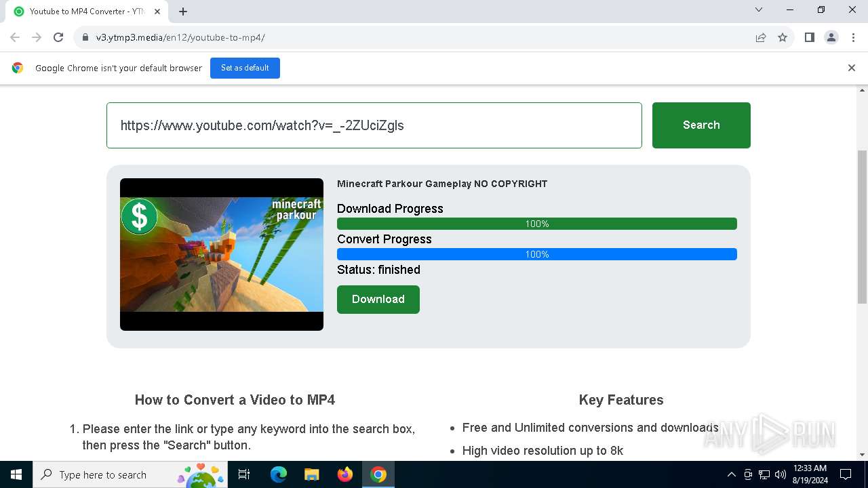Click the page vertical scrollbar thumb

(863, 227)
